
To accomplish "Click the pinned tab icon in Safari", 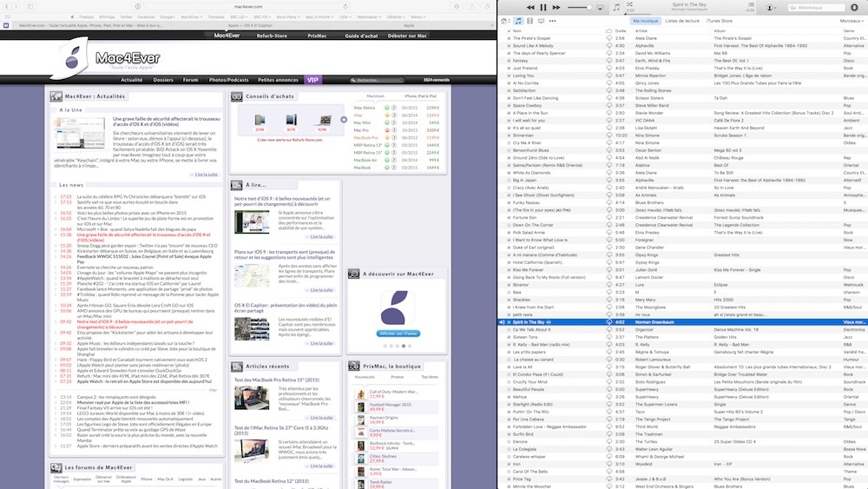I will 6,25.
